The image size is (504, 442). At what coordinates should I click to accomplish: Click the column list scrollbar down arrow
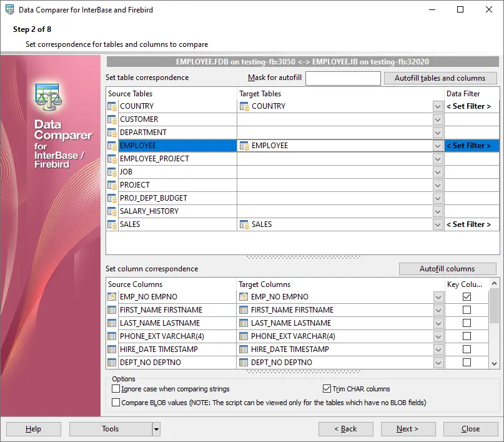(495, 363)
